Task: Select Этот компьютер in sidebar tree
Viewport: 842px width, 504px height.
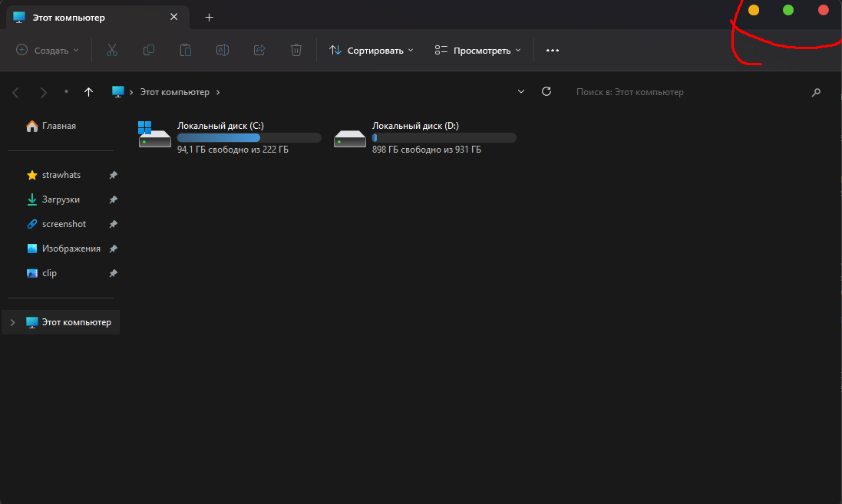Action: (x=61, y=322)
